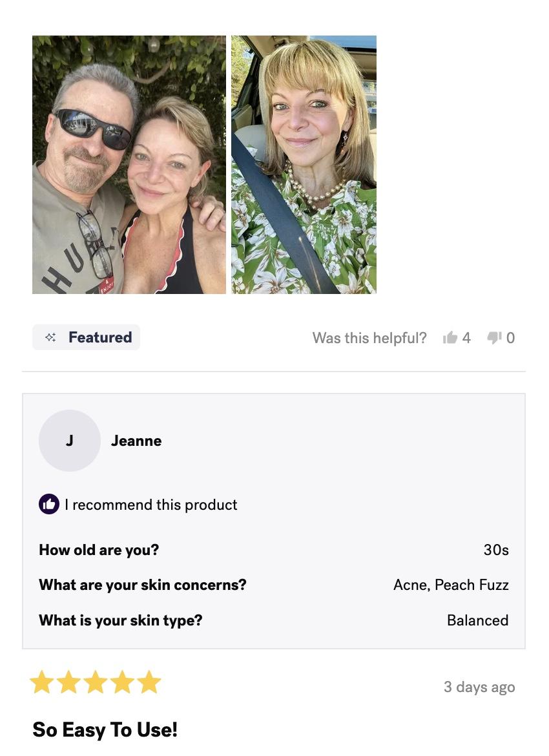Click the first rating star
The height and width of the screenshot is (756, 549).
coord(42,682)
